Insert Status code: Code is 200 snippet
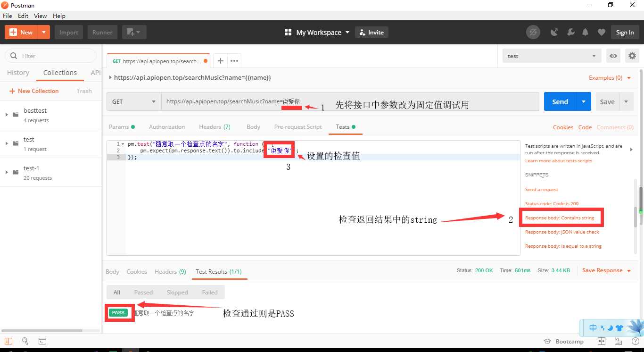This screenshot has width=644, height=352. click(552, 203)
